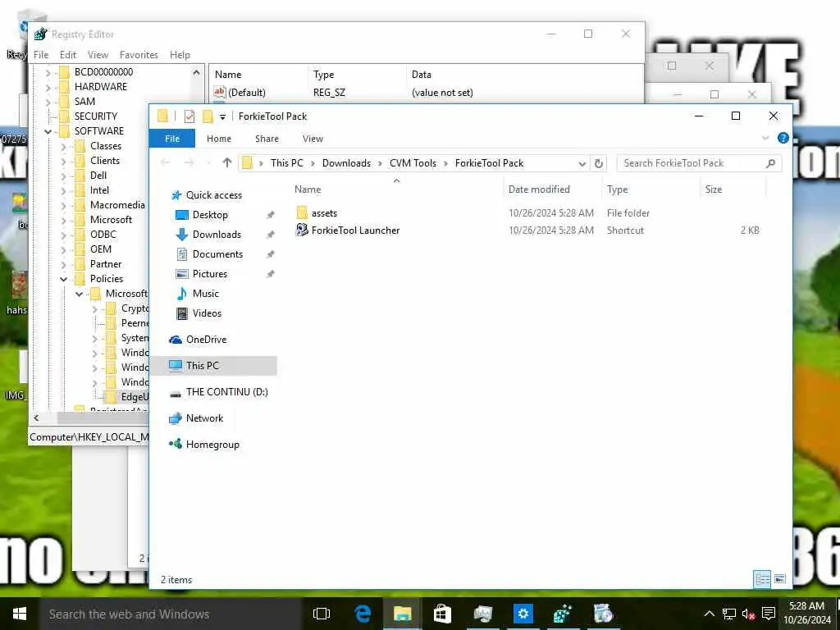Screen dimensions: 840x630
Task: Refresh the ForkieTool Pack folder
Action: click(599, 163)
